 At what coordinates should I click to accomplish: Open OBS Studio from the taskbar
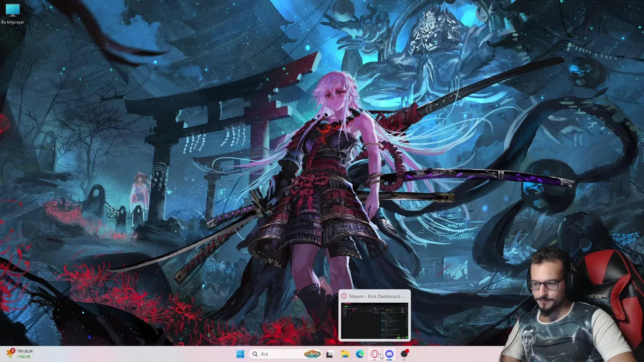tap(404, 354)
